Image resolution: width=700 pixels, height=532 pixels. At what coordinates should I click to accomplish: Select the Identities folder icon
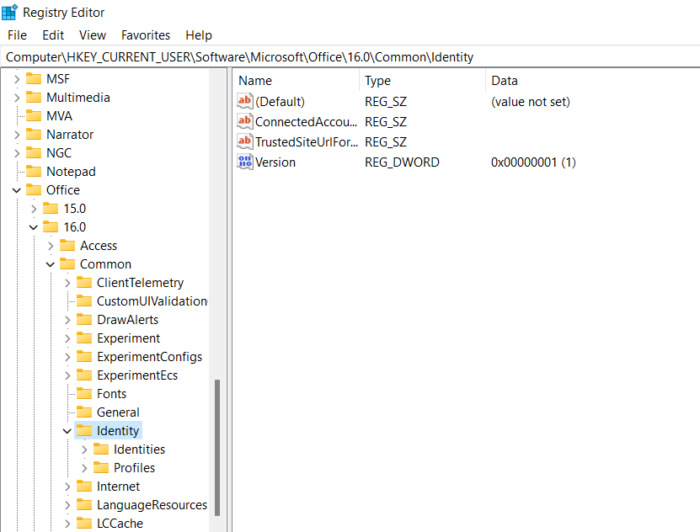pyautogui.click(x=101, y=449)
